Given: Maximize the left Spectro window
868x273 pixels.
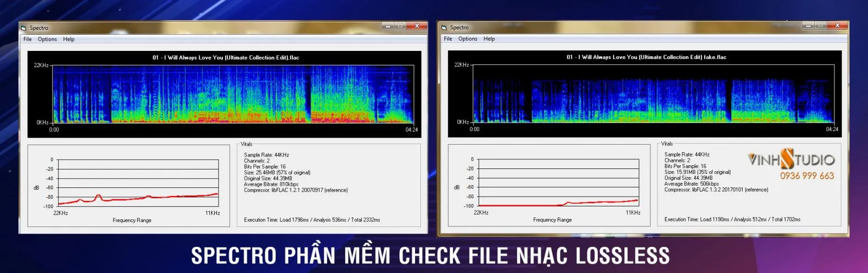Looking at the screenshot, I should coord(400,26).
